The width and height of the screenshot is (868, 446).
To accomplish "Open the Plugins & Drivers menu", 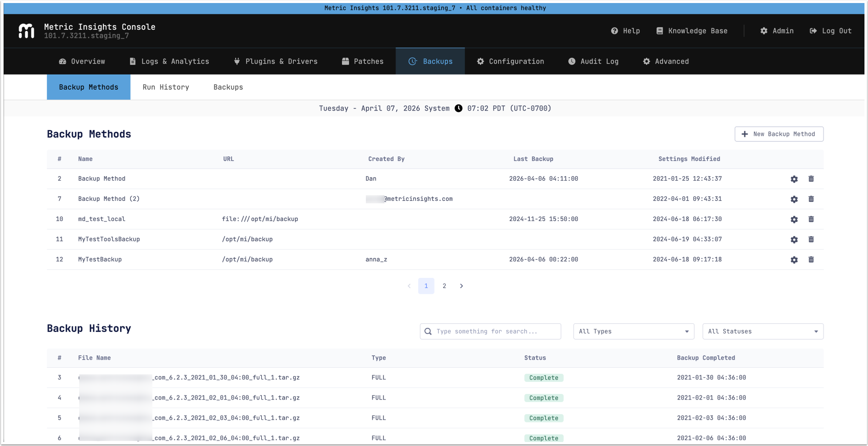I will pyautogui.click(x=276, y=62).
